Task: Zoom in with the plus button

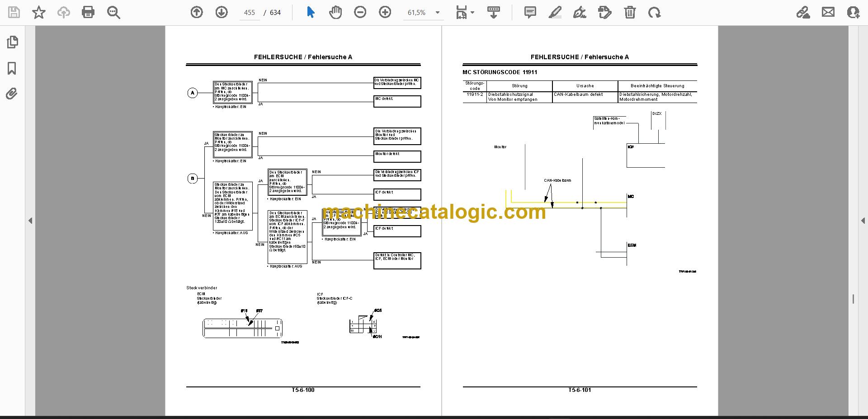Action: click(x=385, y=12)
